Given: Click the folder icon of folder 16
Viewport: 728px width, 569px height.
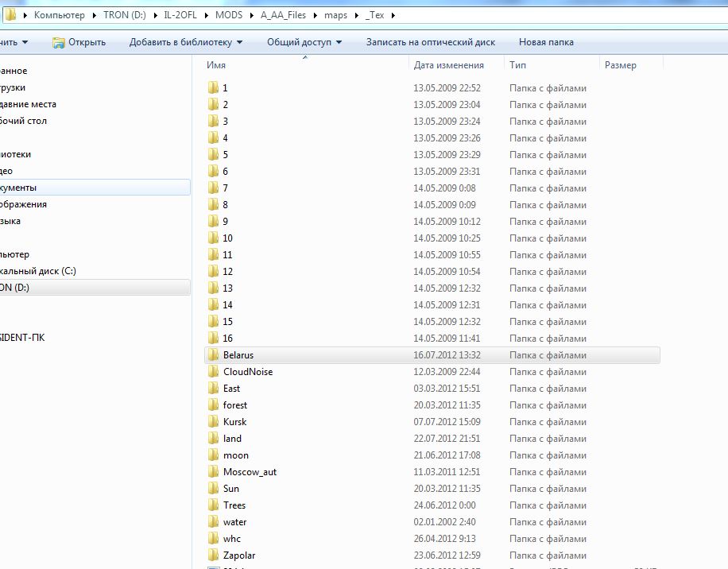Looking at the screenshot, I should (213, 339).
